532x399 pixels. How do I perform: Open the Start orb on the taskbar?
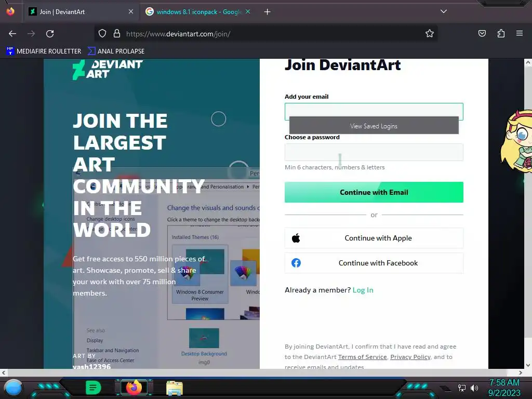[x=13, y=388]
